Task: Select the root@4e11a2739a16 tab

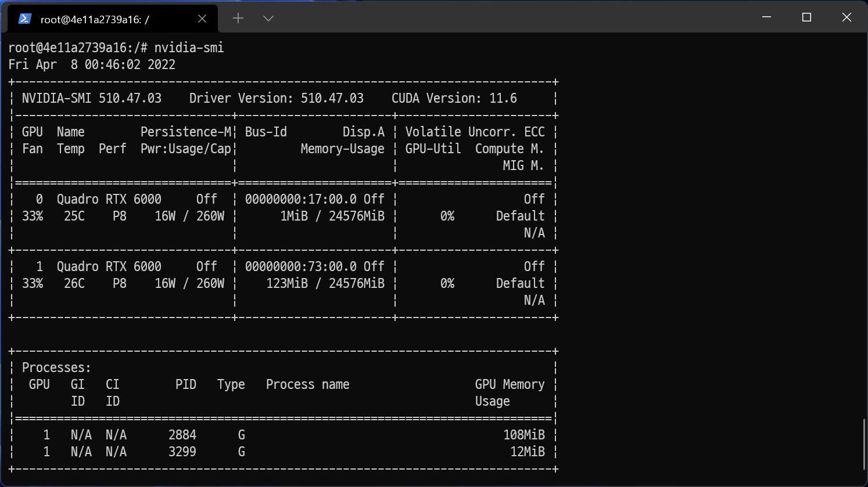Action: pos(113,19)
